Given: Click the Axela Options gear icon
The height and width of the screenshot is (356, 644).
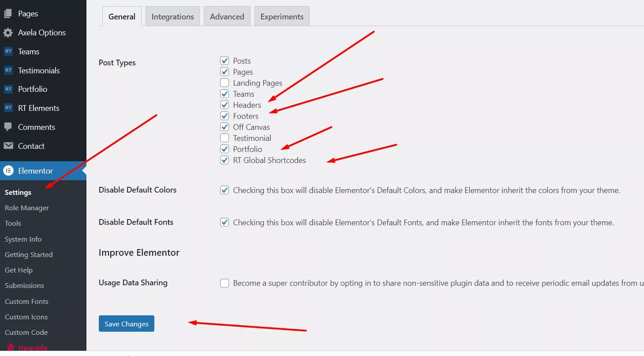Looking at the screenshot, I should pyautogui.click(x=9, y=32).
